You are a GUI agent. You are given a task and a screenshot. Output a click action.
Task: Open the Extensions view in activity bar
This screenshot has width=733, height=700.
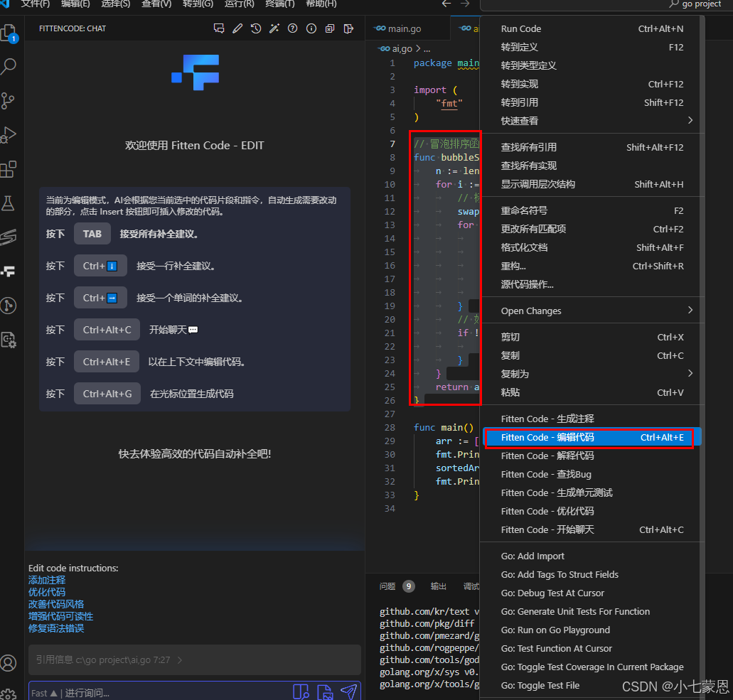[x=9, y=169]
